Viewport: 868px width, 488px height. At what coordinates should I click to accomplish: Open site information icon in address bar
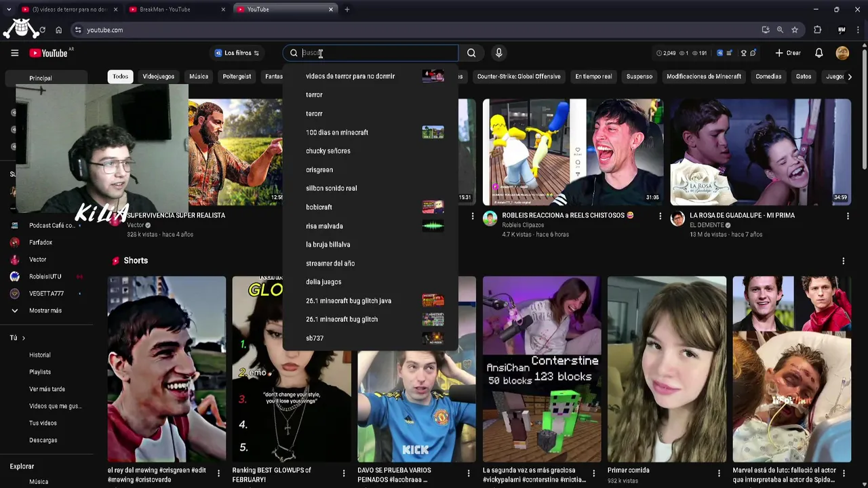click(78, 30)
